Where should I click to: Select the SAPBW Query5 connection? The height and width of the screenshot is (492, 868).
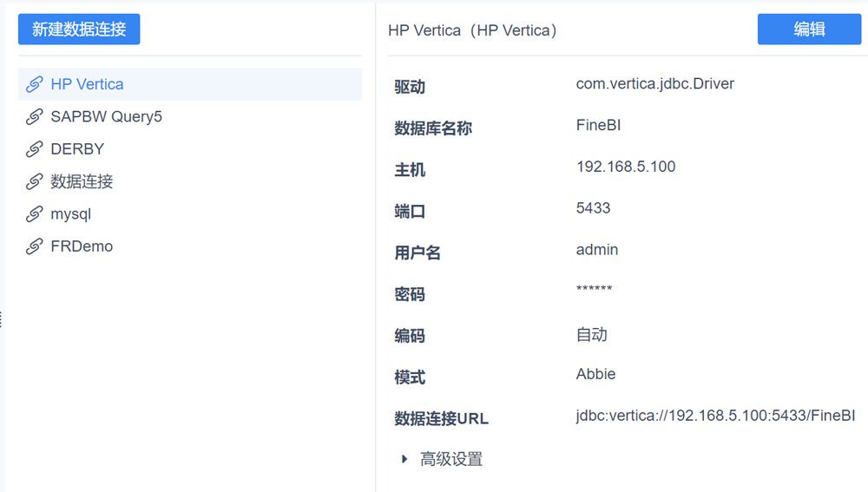[x=106, y=116]
